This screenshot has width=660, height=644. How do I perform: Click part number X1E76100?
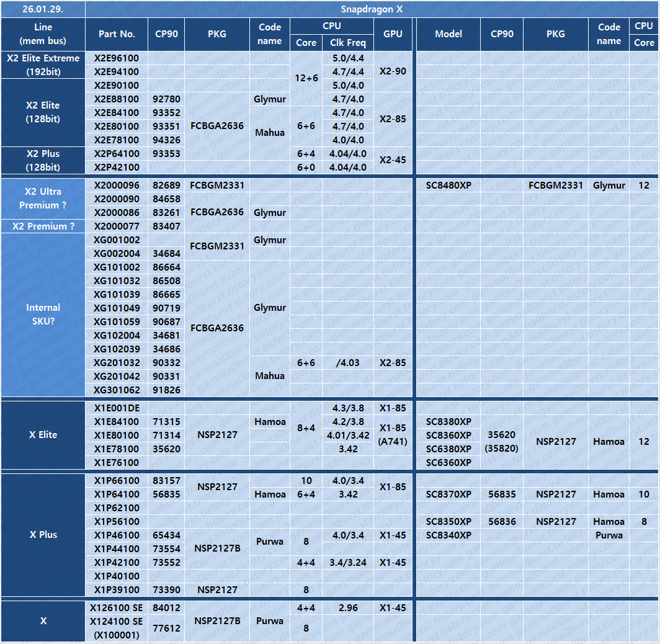pos(117,463)
